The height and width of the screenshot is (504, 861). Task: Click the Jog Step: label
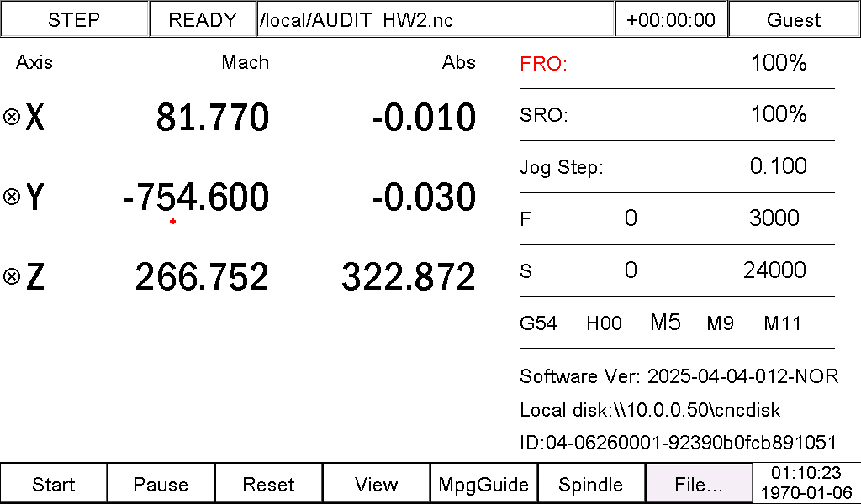click(561, 166)
